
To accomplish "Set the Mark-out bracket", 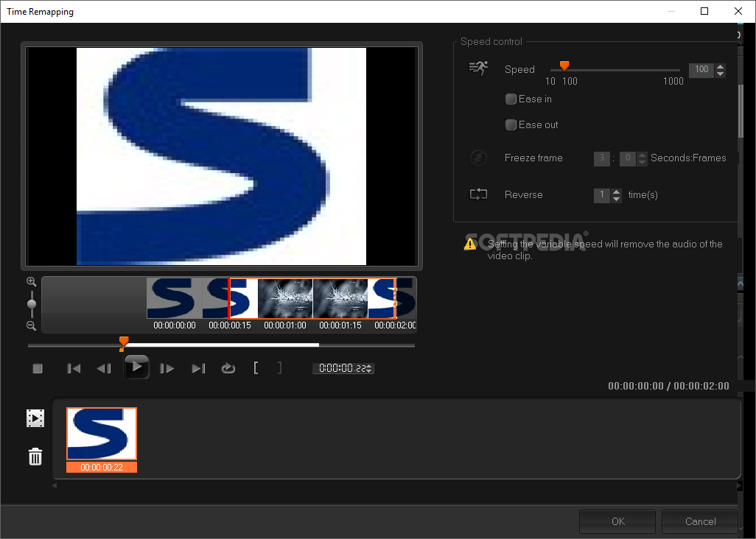I will pyautogui.click(x=280, y=368).
